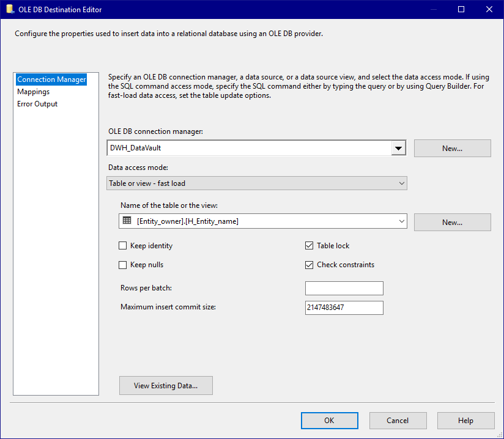This screenshot has width=504, height=439.
Task: Open View Existing Data
Action: (166, 385)
